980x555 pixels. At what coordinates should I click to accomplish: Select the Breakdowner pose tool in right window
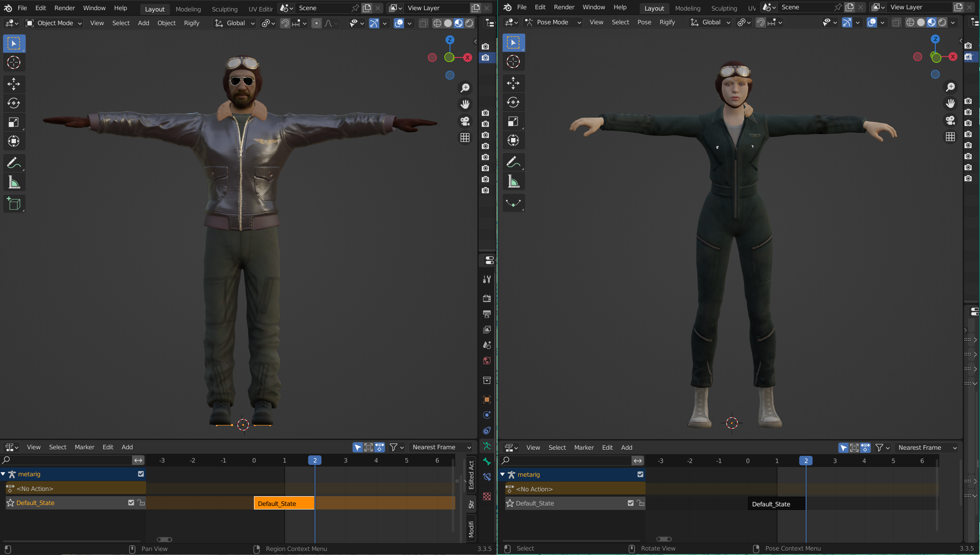(513, 203)
